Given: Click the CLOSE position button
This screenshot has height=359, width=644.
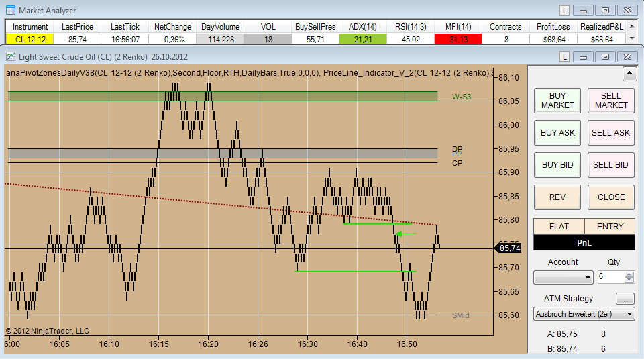Looking at the screenshot, I should pos(610,197).
